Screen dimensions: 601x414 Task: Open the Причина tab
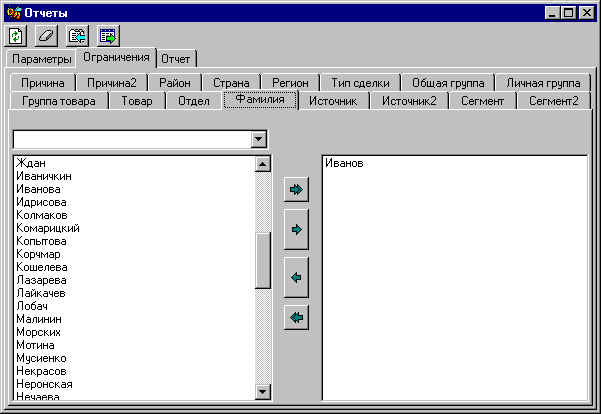tap(43, 83)
